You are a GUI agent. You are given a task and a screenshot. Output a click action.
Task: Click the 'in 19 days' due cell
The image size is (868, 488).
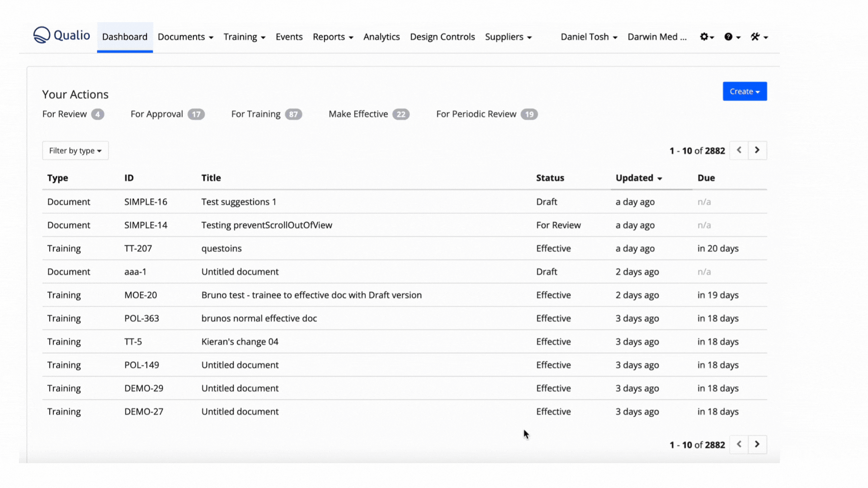[x=718, y=295]
